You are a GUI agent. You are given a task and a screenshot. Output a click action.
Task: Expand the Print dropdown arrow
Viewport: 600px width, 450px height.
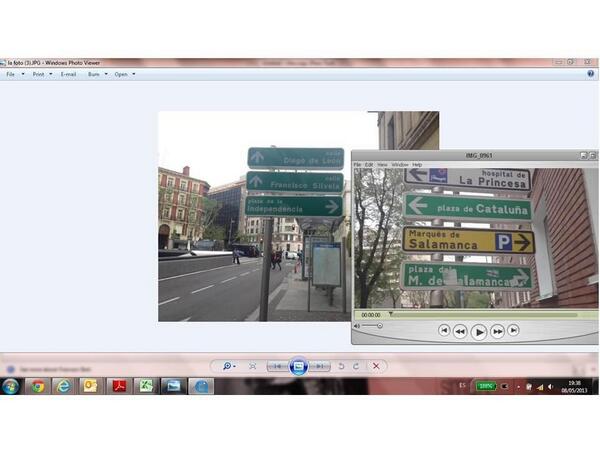click(51, 74)
